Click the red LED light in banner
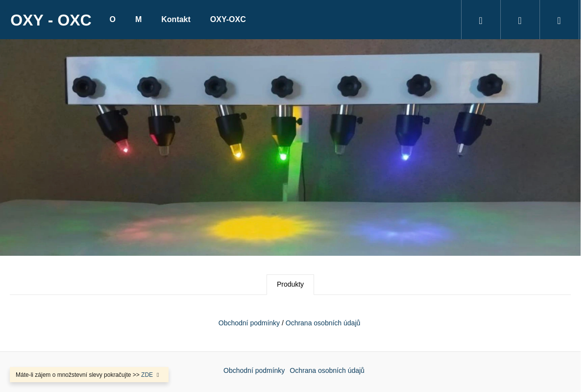The width and height of the screenshot is (588, 392). pyautogui.click(x=125, y=149)
